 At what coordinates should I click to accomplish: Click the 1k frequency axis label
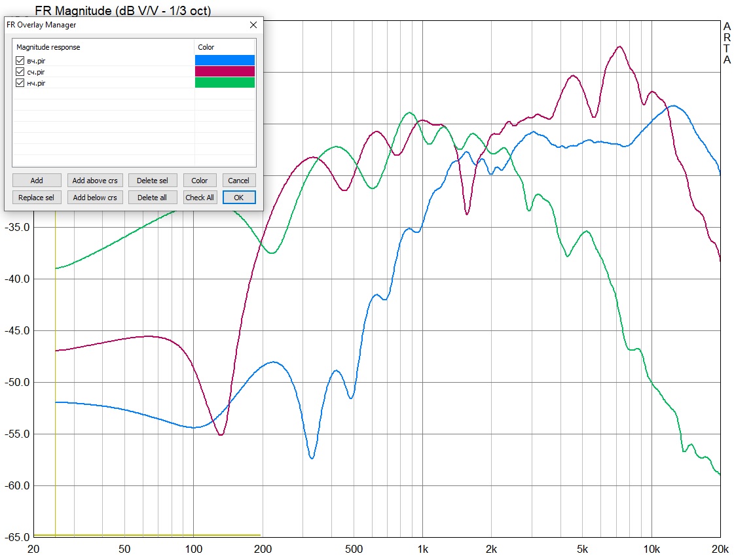click(423, 550)
